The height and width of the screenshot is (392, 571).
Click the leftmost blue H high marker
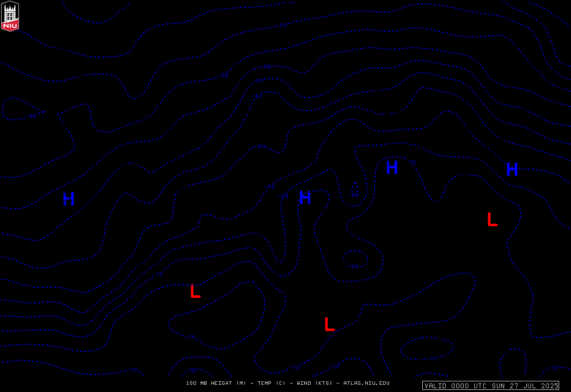coord(69,199)
